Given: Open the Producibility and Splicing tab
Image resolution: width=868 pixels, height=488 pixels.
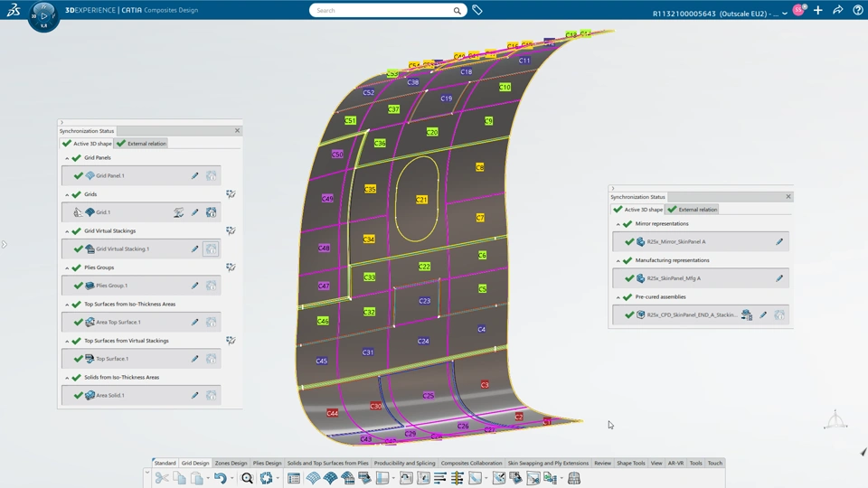Looking at the screenshot, I should (405, 463).
